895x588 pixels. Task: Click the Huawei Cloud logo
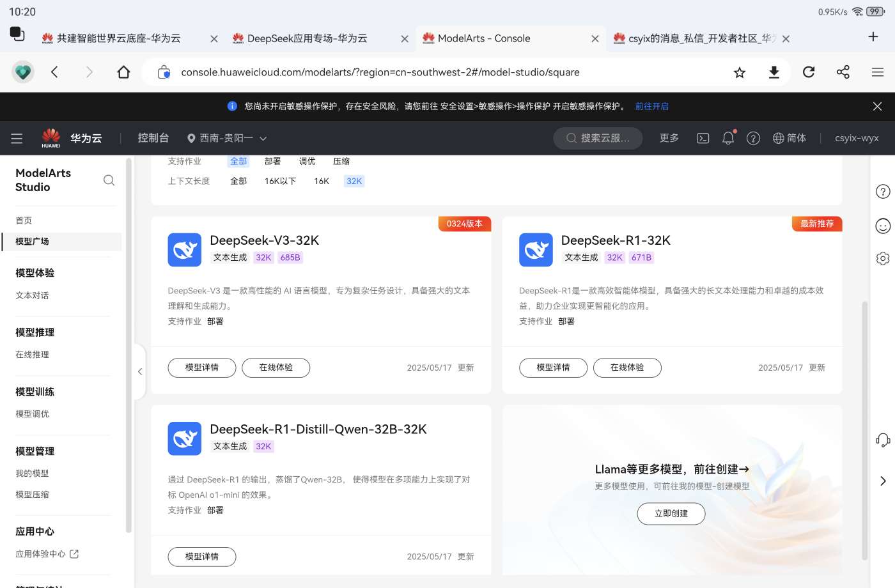(72, 138)
